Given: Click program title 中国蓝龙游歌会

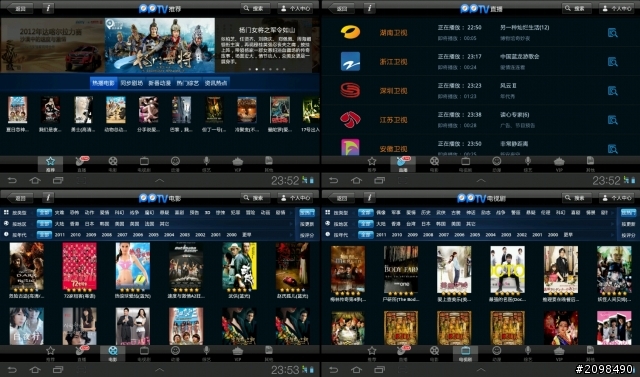Looking at the screenshot, I should (520, 57).
